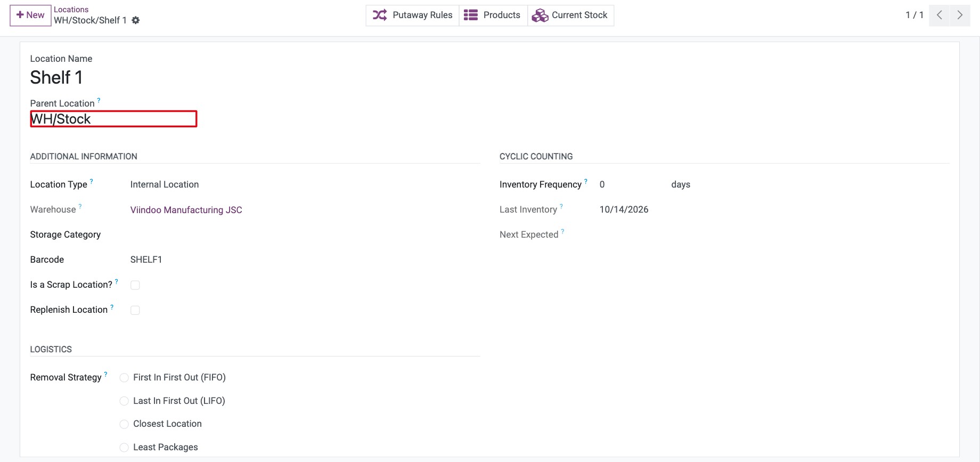Click the 'days' unit text
The height and width of the screenshot is (462, 980).
pos(681,184)
